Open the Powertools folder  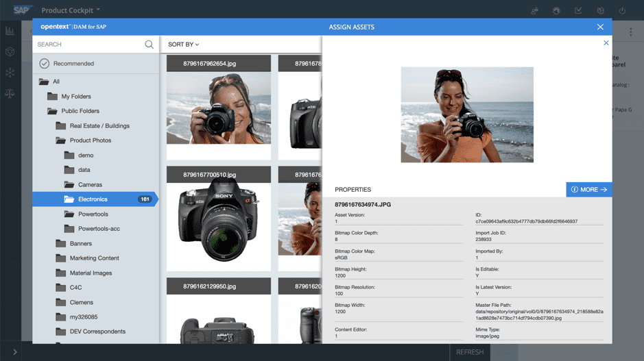pyautogui.click(x=86, y=214)
